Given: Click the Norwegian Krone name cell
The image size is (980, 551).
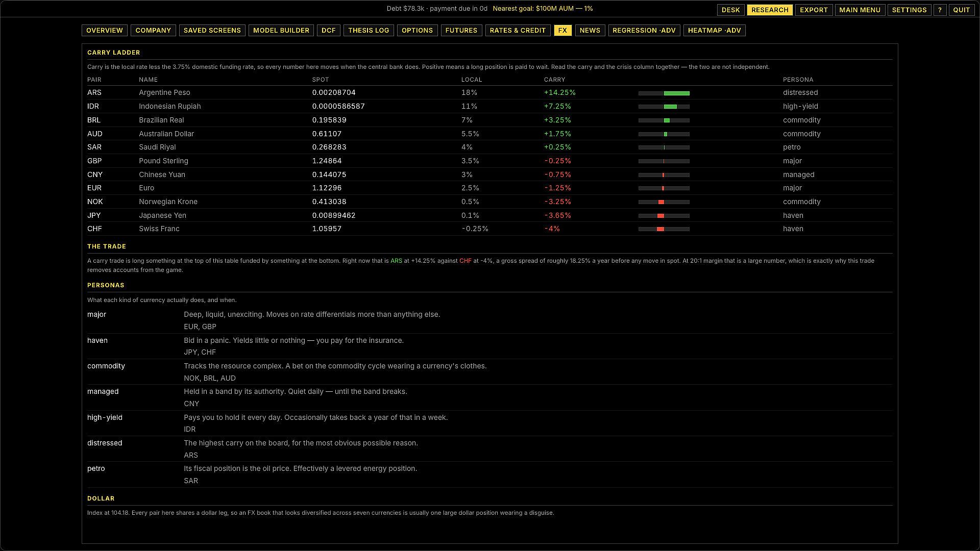Looking at the screenshot, I should click(168, 202).
